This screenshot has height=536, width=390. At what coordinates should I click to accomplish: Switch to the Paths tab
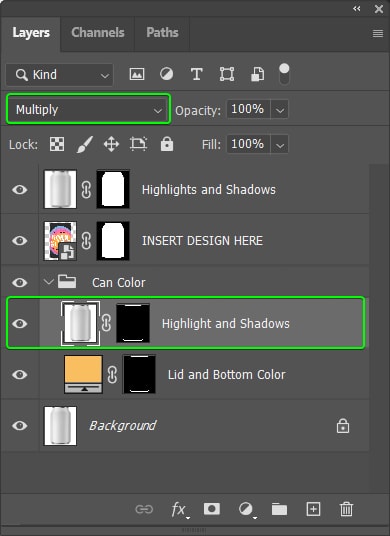(x=162, y=33)
